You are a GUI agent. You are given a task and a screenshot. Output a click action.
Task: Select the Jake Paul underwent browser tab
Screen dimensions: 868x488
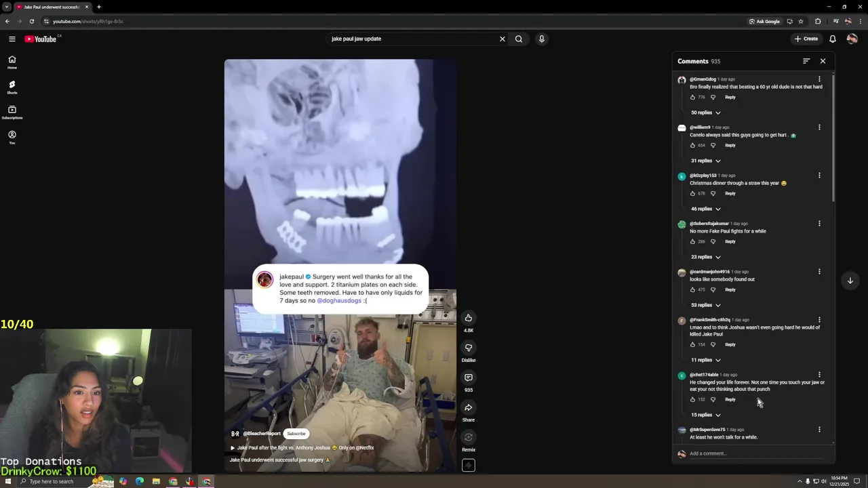coord(52,7)
